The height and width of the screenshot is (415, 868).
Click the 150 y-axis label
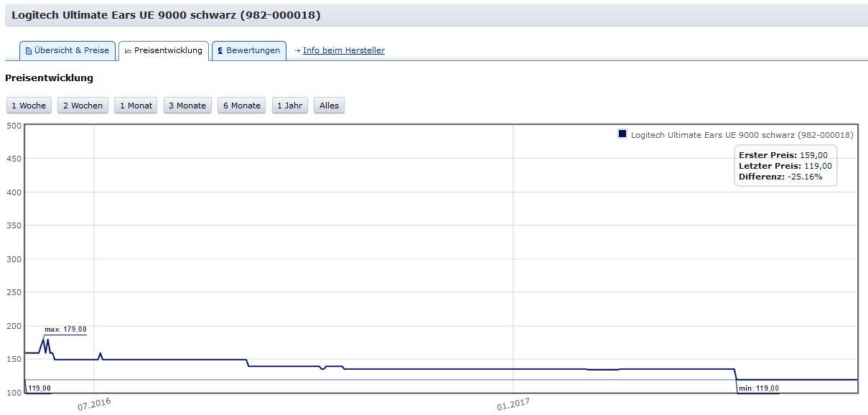click(13, 359)
